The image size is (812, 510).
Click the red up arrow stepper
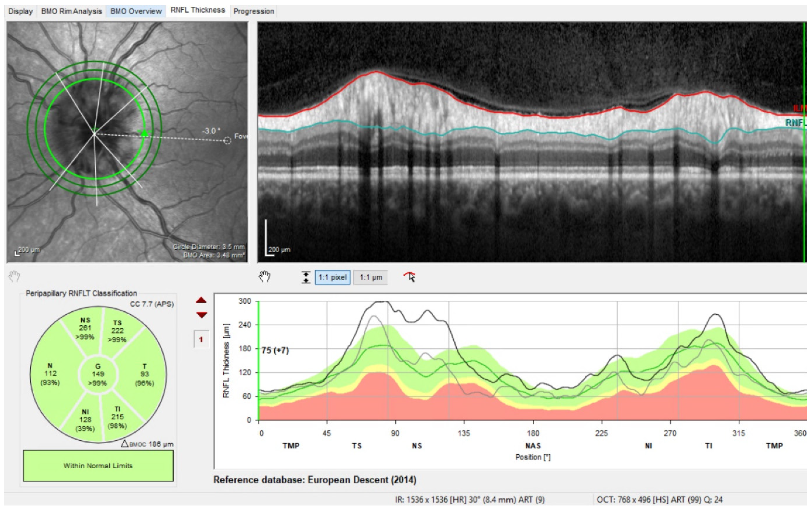[201, 300]
